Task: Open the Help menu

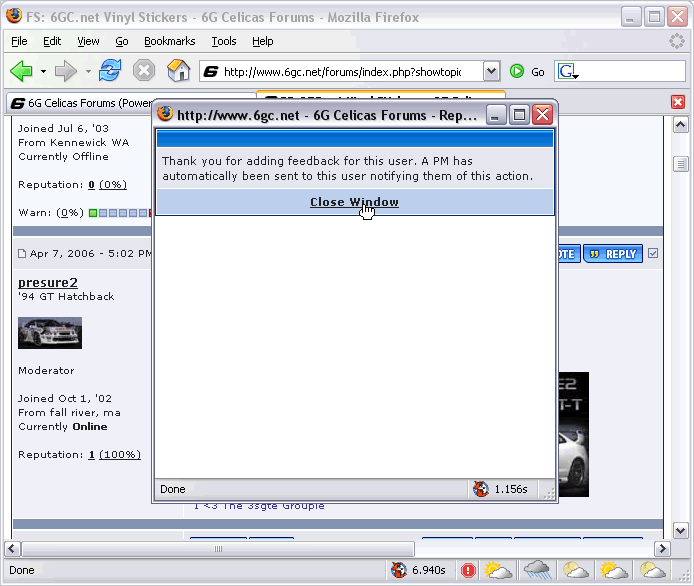Action: (262, 41)
